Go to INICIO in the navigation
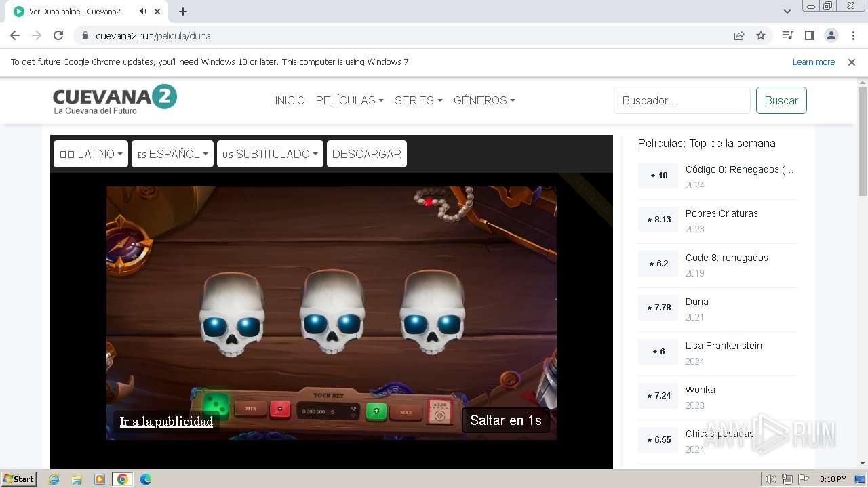This screenshot has height=488, width=868. 290,100
